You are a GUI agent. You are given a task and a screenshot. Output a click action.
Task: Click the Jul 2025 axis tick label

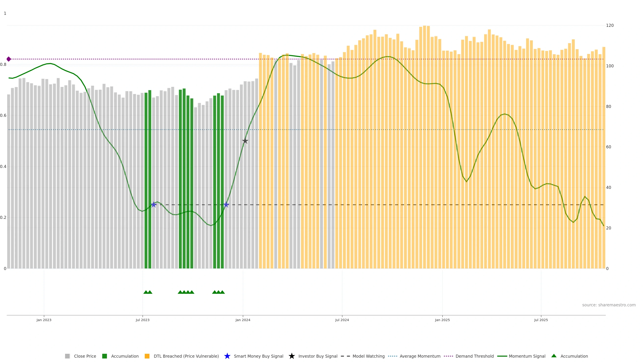pyautogui.click(x=541, y=320)
